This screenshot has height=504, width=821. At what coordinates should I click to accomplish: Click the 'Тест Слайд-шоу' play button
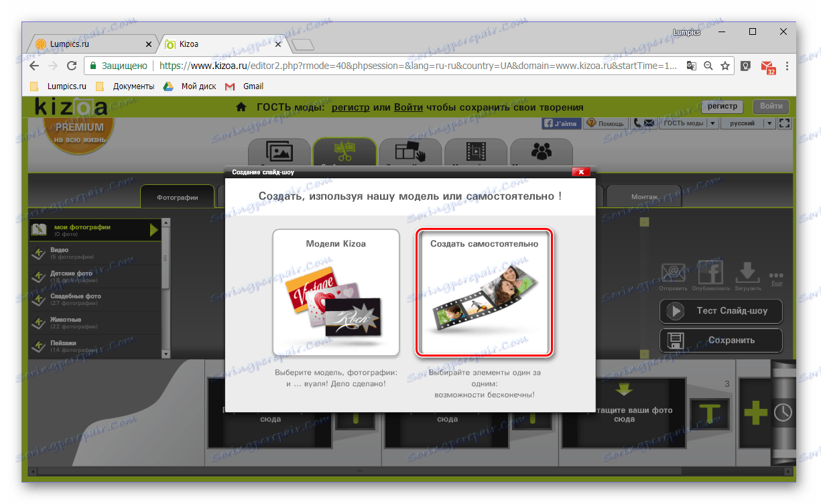point(721,311)
